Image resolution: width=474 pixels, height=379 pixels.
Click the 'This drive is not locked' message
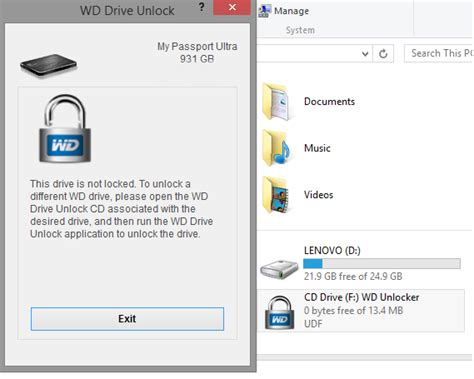[121, 209]
